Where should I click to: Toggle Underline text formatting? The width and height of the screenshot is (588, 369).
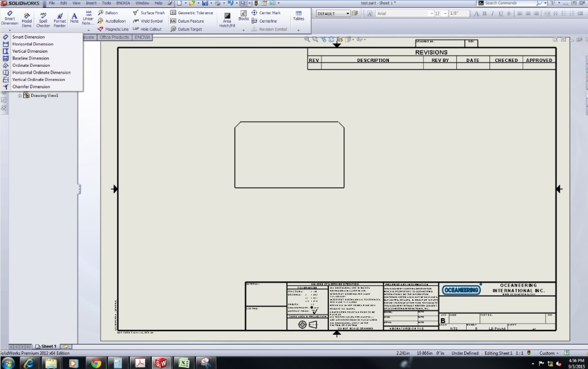pos(500,13)
